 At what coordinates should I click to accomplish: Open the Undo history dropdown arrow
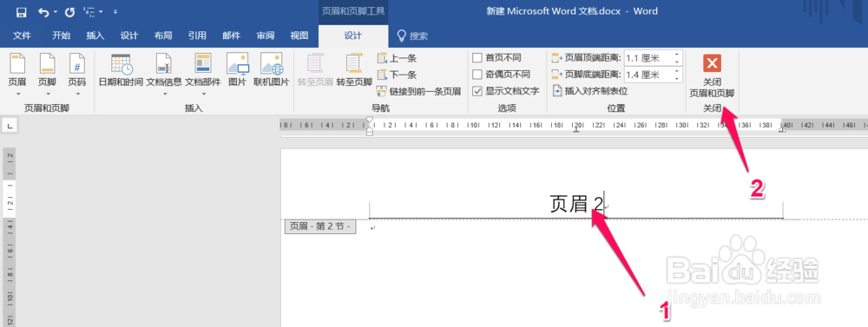[56, 12]
